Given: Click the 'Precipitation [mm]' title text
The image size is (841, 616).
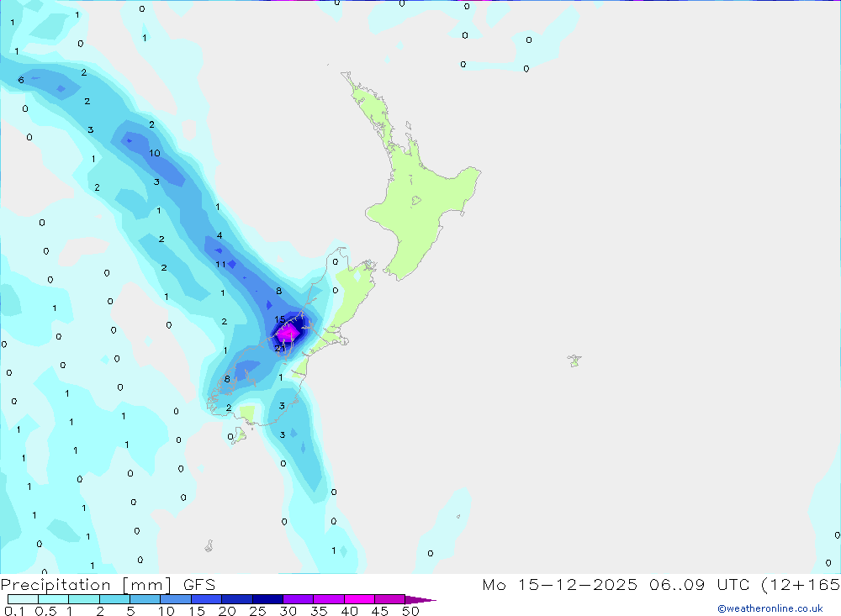Looking at the screenshot, I should (86, 585).
